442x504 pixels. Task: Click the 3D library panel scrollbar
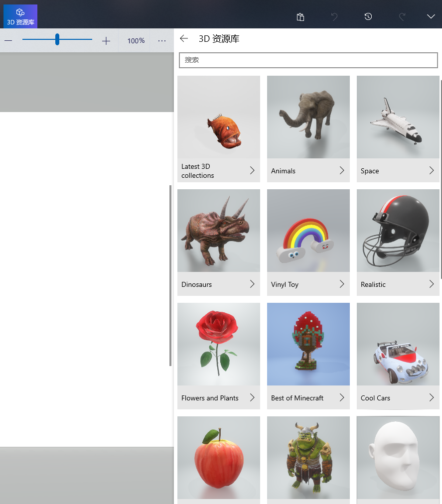click(441, 179)
